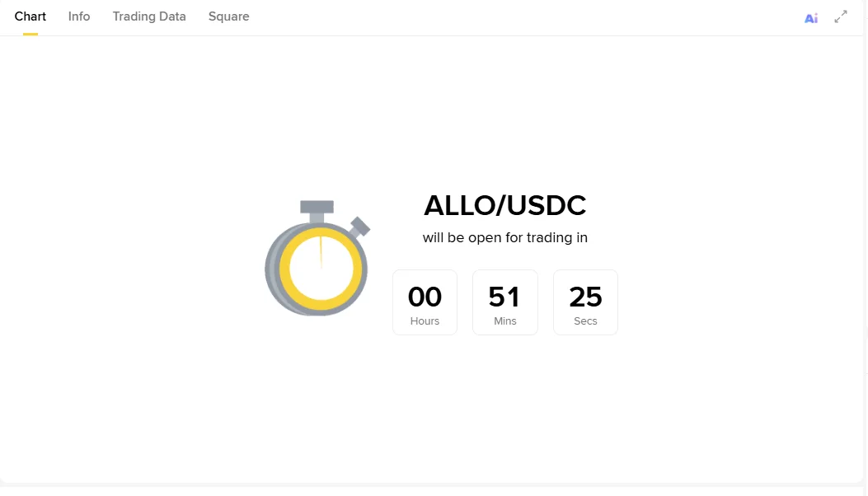Click the Hours countdown box
The width and height of the screenshot is (868, 496).
425,302
